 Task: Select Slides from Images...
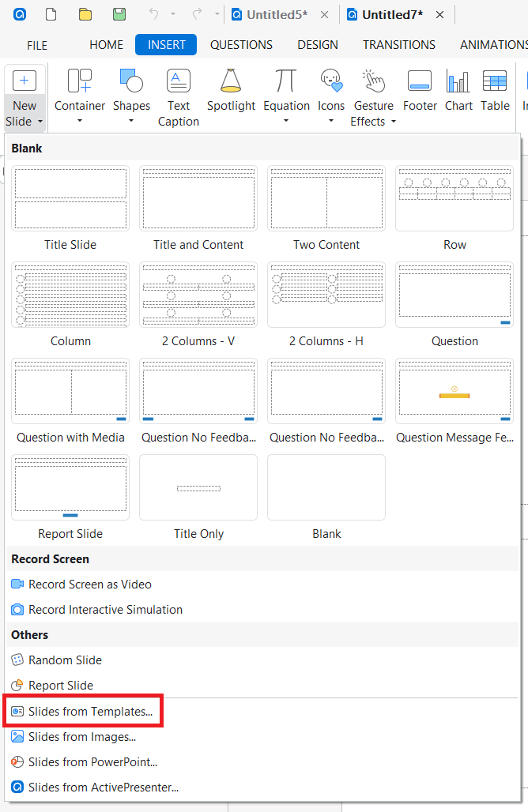click(262, 737)
